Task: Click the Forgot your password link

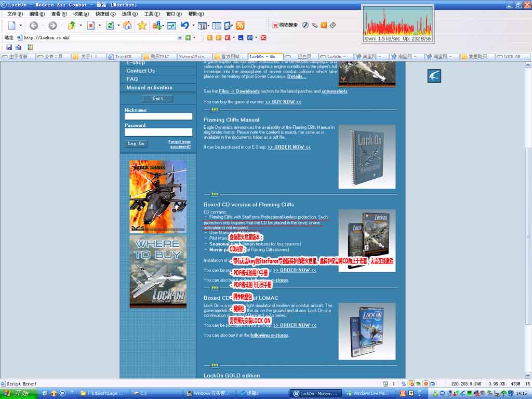Action: (x=180, y=144)
